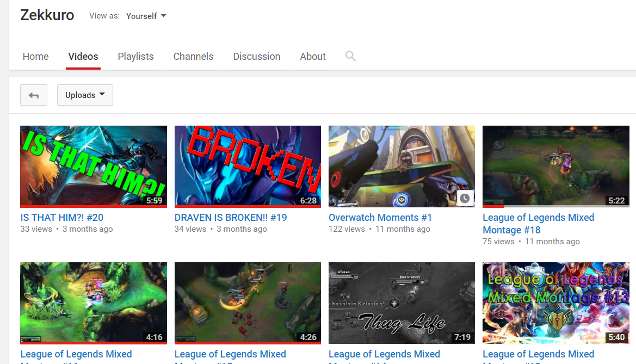This screenshot has width=636, height=364.
Task: Open the Channels tab
Action: click(x=193, y=57)
